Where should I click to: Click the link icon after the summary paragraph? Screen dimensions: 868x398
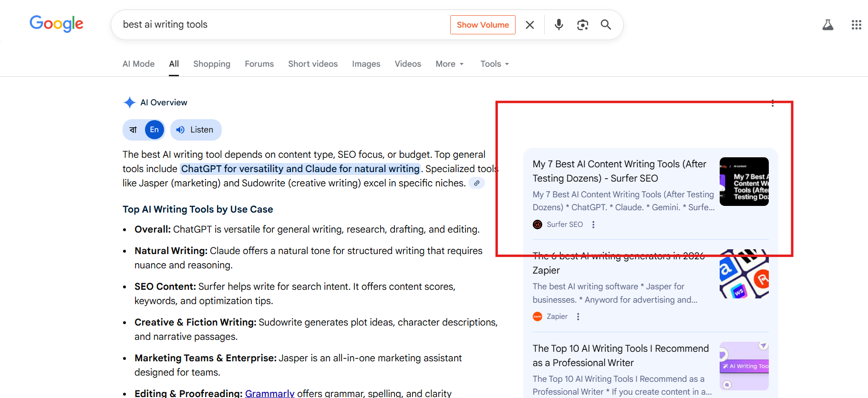tap(476, 183)
